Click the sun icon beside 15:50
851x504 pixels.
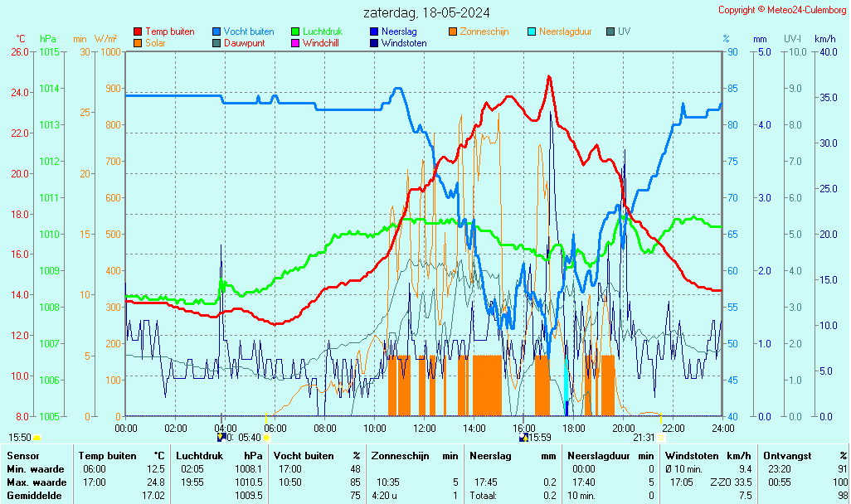click(x=36, y=438)
